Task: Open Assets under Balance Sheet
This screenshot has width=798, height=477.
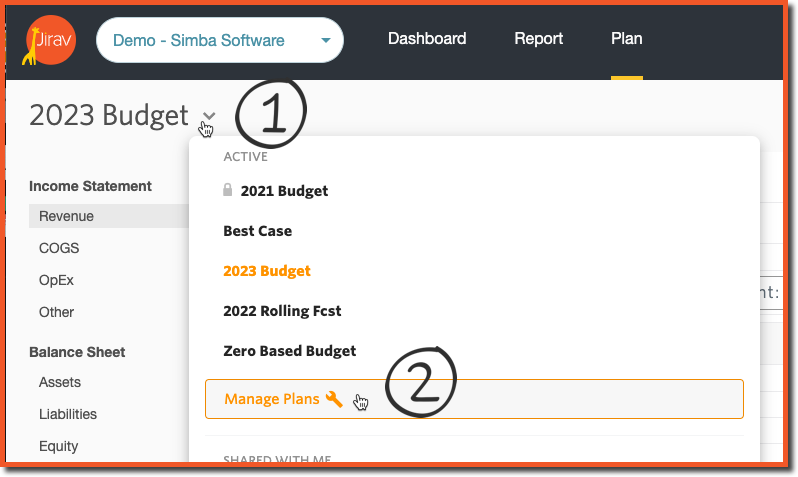Action: click(60, 382)
